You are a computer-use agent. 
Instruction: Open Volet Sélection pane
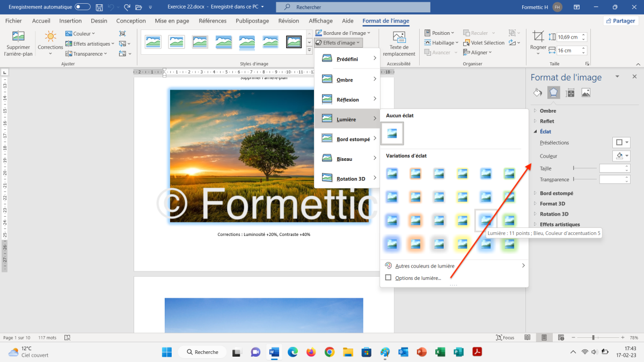point(484,43)
